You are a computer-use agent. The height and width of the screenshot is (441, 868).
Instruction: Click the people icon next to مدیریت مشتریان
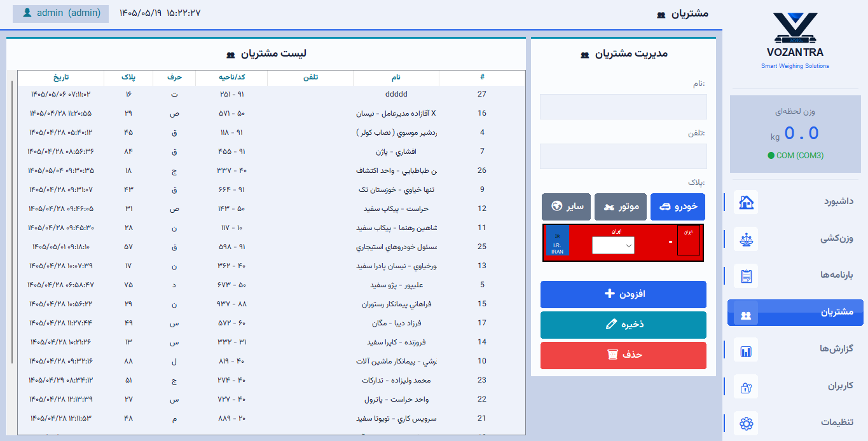[584, 55]
